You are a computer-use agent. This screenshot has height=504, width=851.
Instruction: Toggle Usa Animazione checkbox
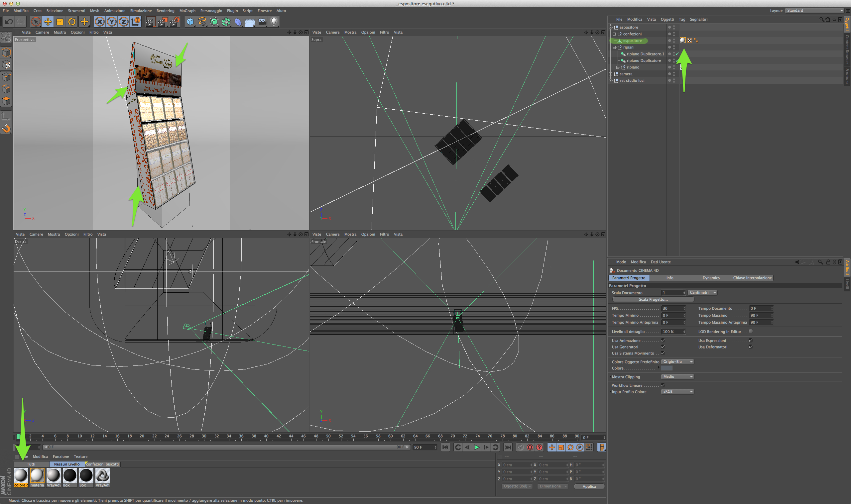coord(663,340)
